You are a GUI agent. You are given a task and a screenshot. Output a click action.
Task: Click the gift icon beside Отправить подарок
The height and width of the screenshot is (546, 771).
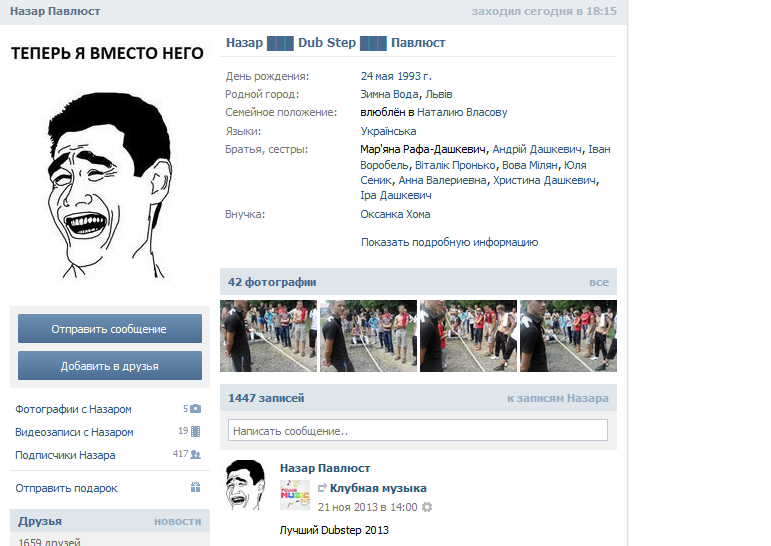point(195,488)
